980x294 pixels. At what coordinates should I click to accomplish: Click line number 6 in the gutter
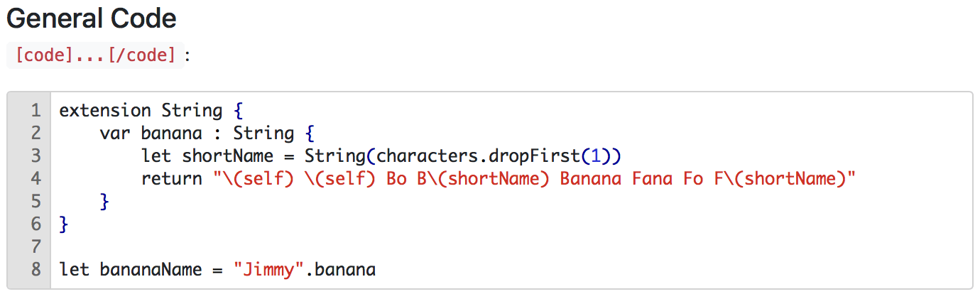pos(36,224)
